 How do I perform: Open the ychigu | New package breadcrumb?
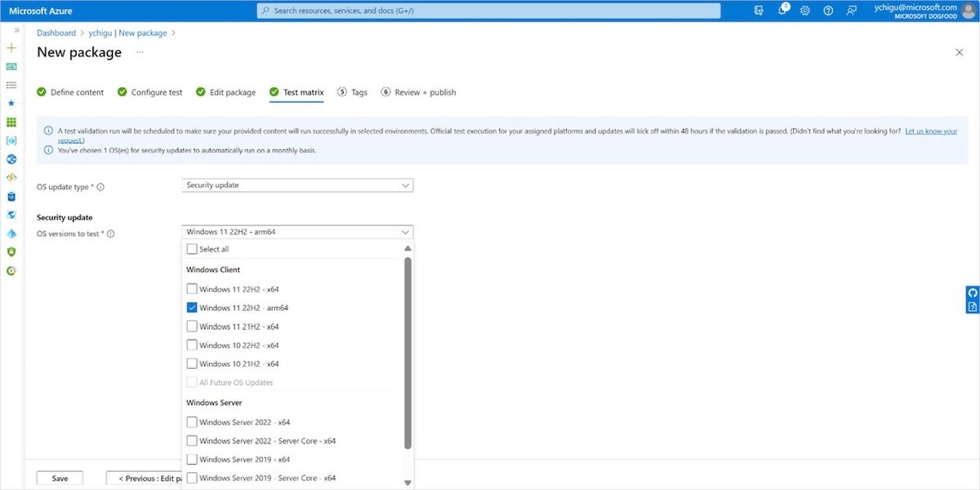point(127,33)
